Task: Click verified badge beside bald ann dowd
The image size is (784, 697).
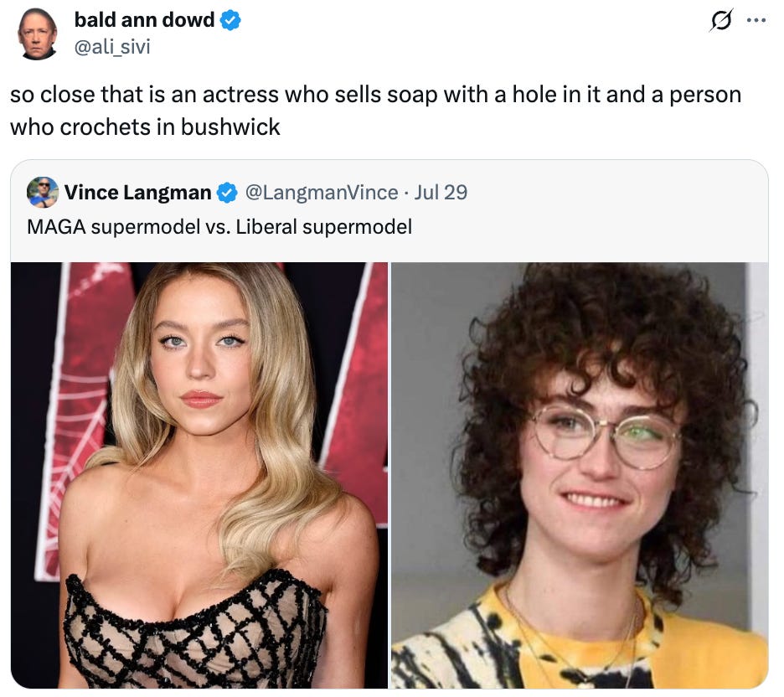Action: coord(230,20)
